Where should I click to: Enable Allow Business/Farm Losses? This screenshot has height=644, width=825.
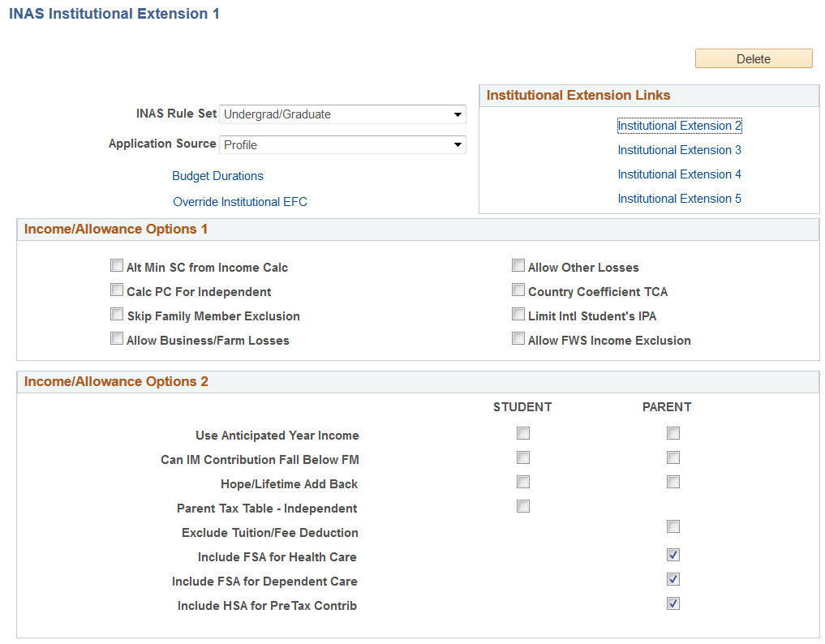(117, 339)
